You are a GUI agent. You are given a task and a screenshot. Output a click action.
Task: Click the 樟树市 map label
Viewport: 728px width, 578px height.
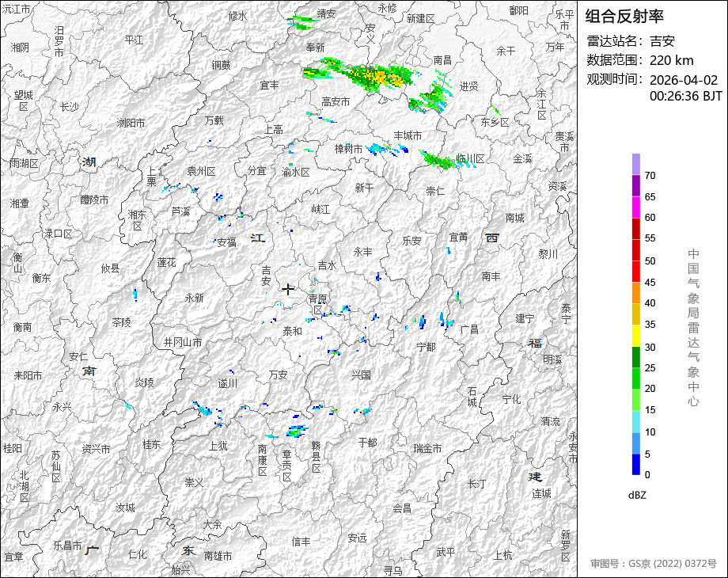[349, 149]
